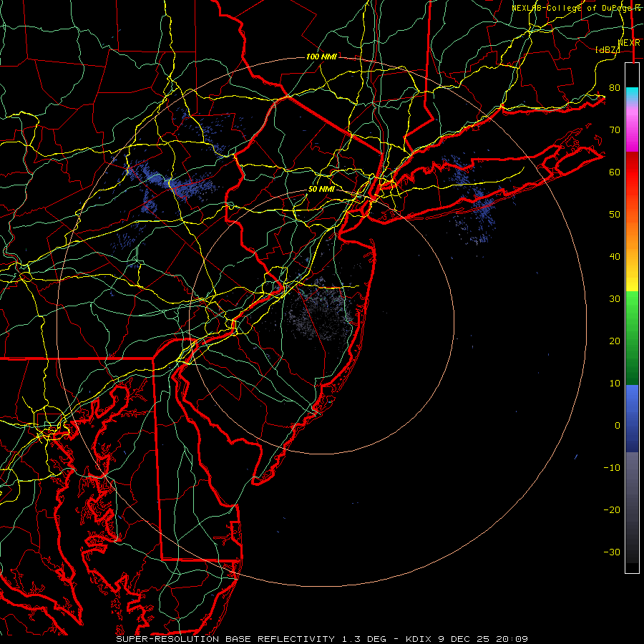The height and width of the screenshot is (644, 644).
Task: Click the '70' value on the dBZ scale
Action: click(615, 130)
